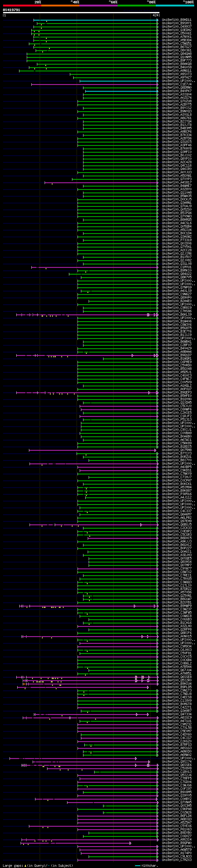This screenshot has width=197, height=868.
Task: Select the UniRef100_Q7UZU8 label
Action: point(176,101)
